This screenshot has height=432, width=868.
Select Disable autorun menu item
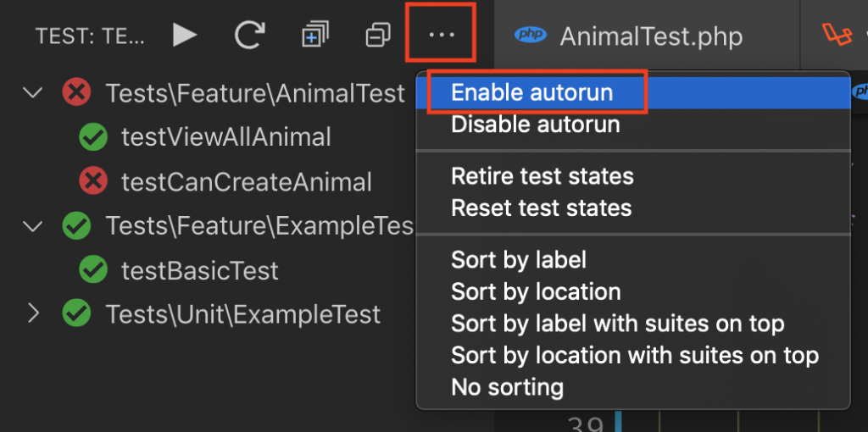click(535, 125)
